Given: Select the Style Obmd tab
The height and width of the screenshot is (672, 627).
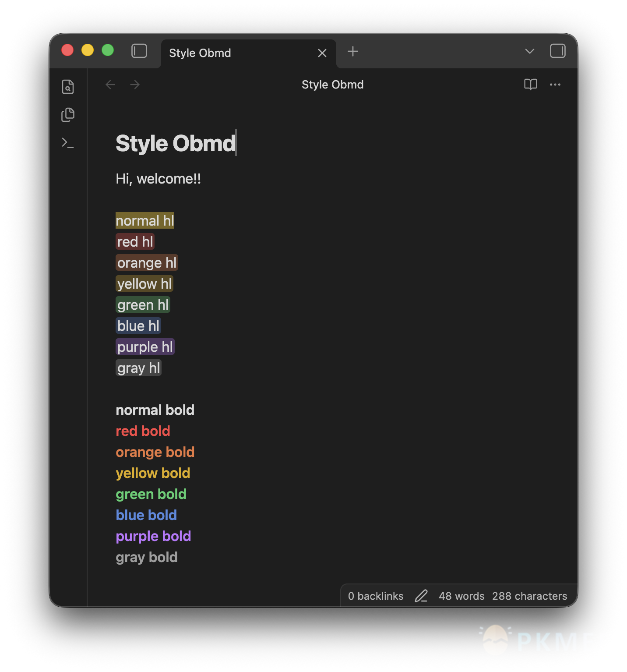Looking at the screenshot, I should (x=249, y=53).
